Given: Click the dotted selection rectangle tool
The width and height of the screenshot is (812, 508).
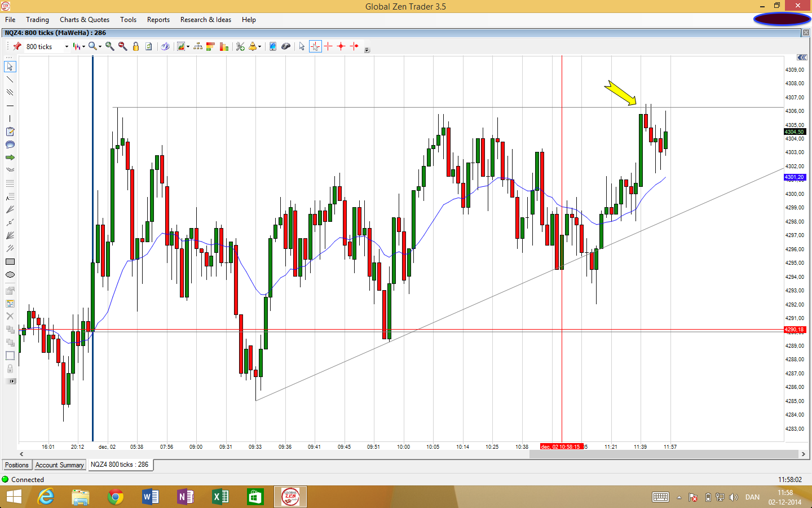Looking at the screenshot, I should pyautogui.click(x=10, y=356).
